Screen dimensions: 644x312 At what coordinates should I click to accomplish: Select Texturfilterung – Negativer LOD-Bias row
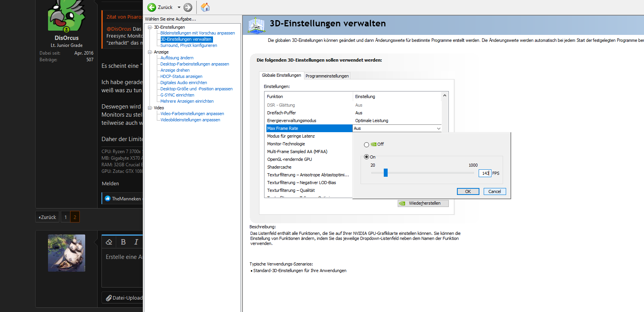(x=309, y=183)
